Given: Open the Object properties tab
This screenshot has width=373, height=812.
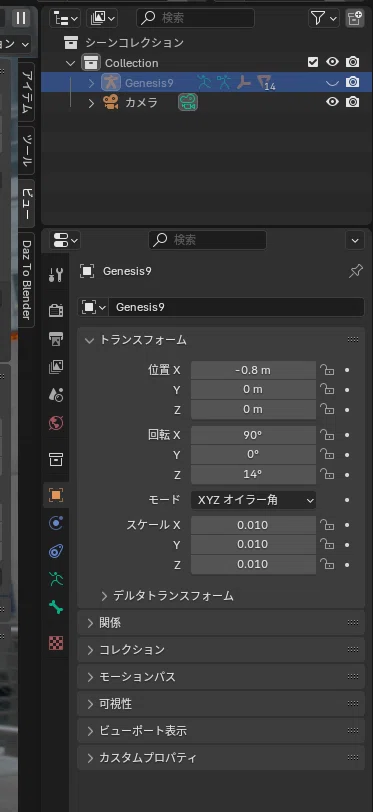Looking at the screenshot, I should click(x=56, y=495).
